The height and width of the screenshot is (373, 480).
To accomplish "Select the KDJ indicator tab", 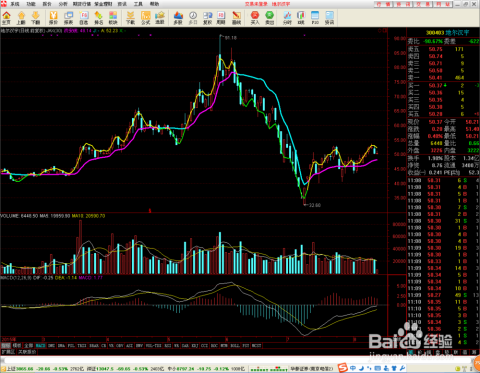I will pos(195,346).
